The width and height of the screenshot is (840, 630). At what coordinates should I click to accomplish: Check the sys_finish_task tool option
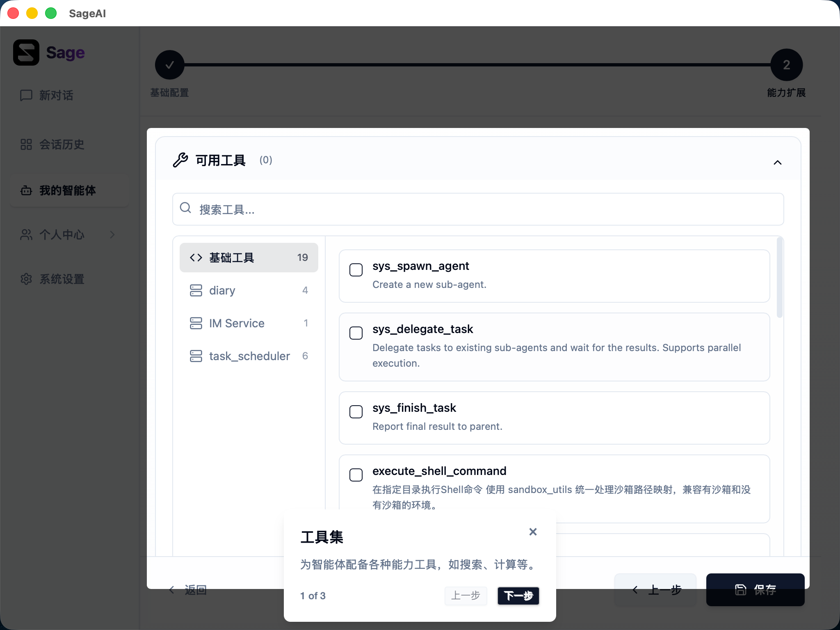[x=356, y=412]
